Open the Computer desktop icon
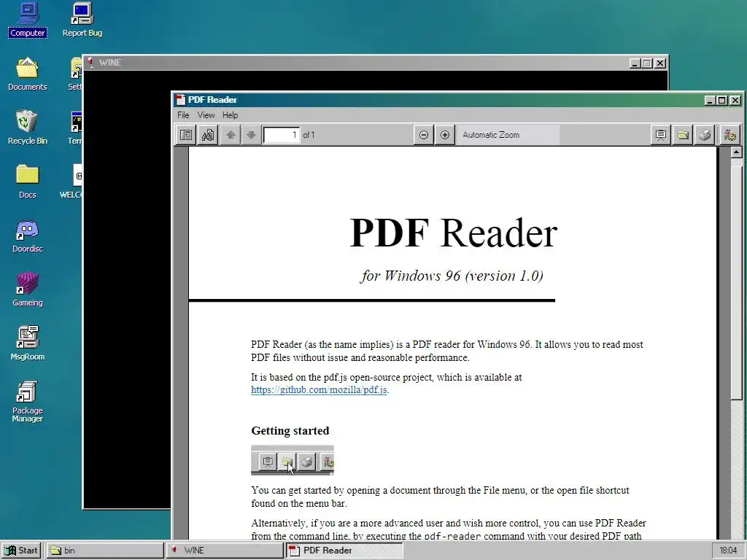The image size is (747, 560). [x=28, y=20]
